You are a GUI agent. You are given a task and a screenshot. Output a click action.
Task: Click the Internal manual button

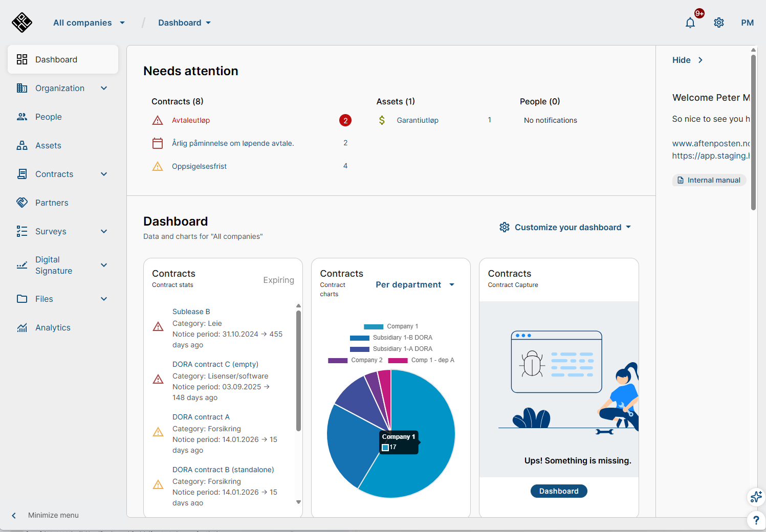[x=709, y=180]
